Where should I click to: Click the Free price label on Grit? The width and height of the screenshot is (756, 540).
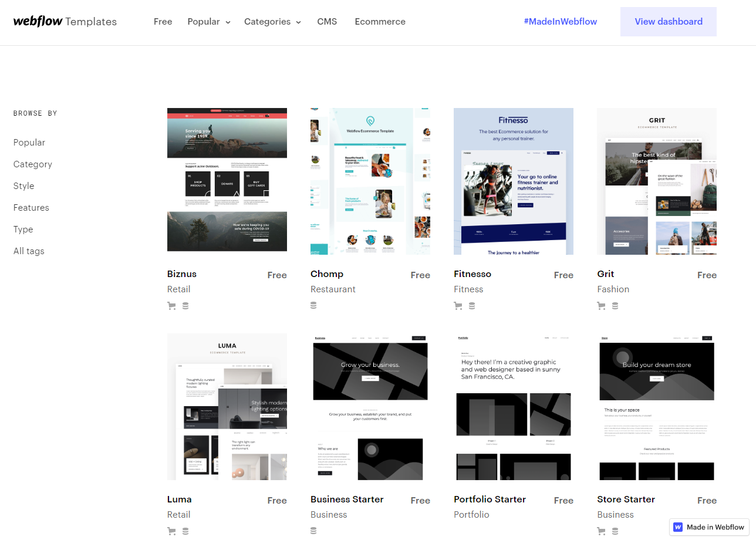pyautogui.click(x=707, y=275)
